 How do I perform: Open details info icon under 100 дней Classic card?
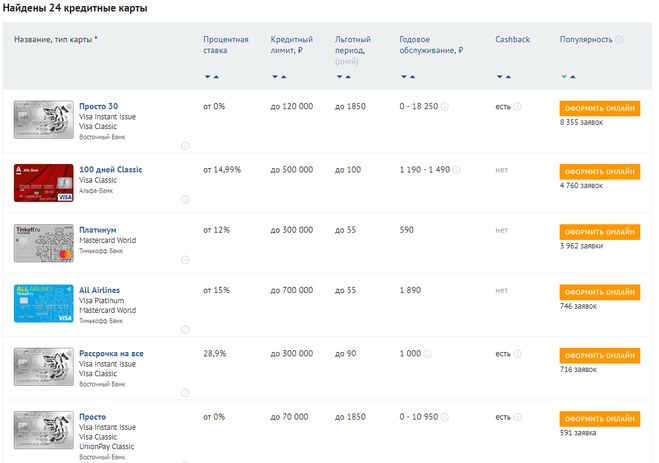click(x=185, y=199)
